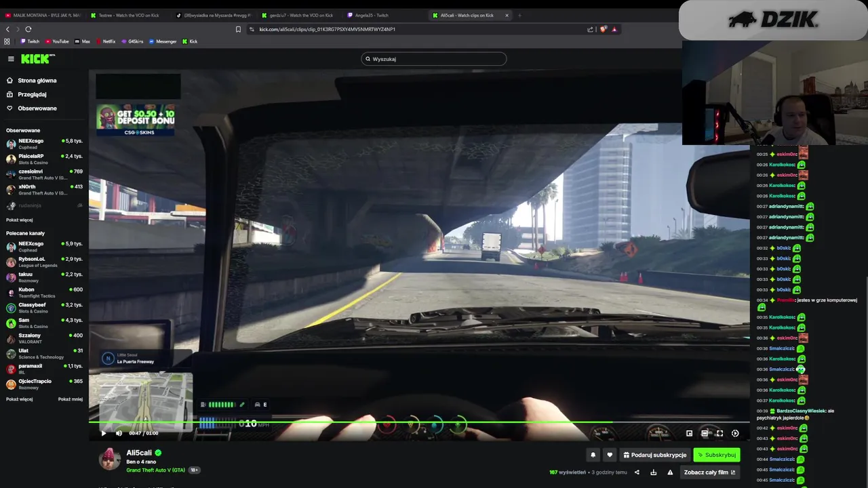868x488 pixels.
Task: Click Podaruj subskrypcje gift button
Action: 655,455
